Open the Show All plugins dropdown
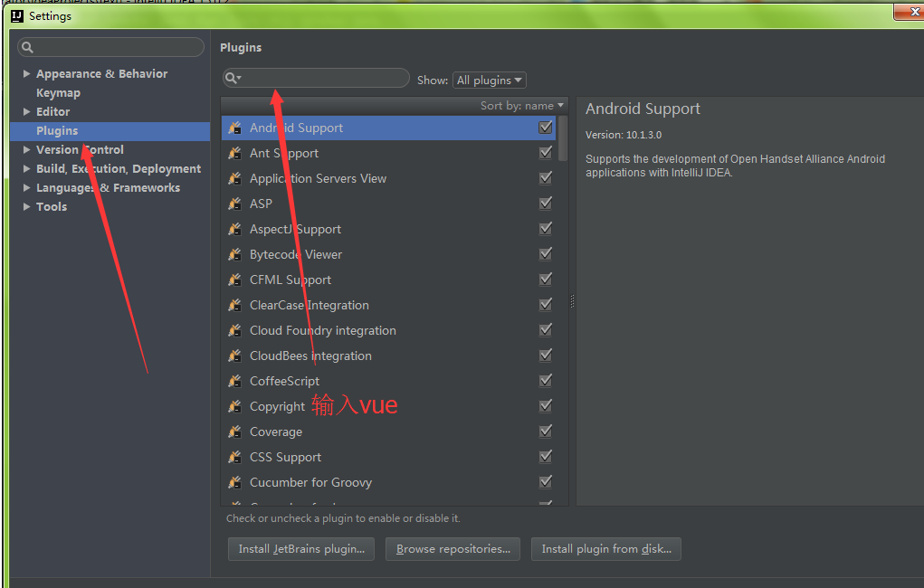924x588 pixels. point(489,81)
